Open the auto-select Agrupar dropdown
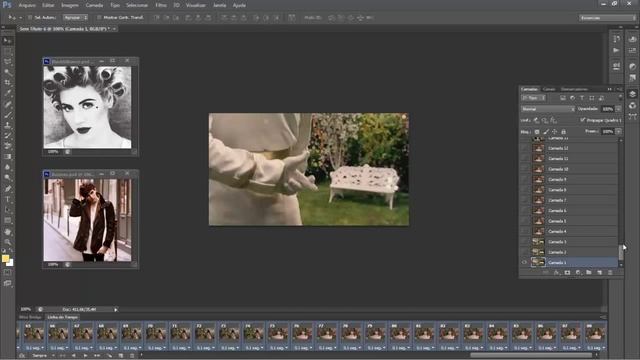 [x=75, y=18]
